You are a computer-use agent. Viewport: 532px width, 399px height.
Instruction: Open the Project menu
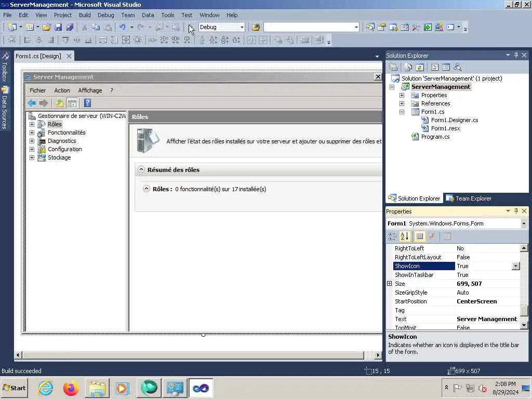click(63, 15)
